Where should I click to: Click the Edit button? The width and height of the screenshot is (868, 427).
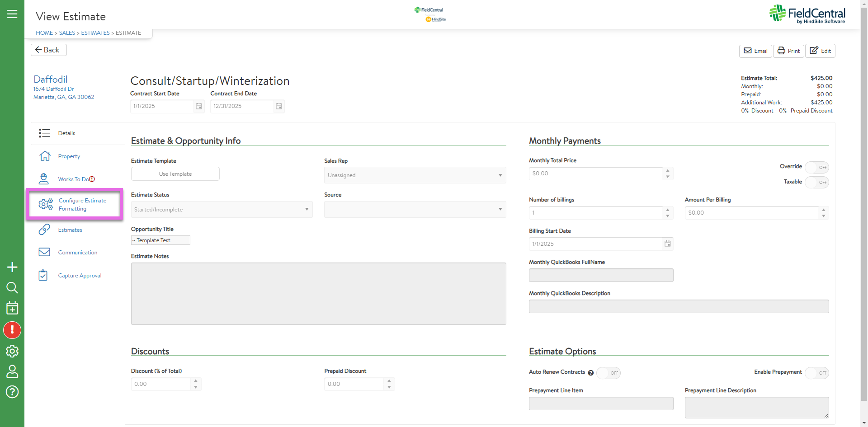[820, 51]
